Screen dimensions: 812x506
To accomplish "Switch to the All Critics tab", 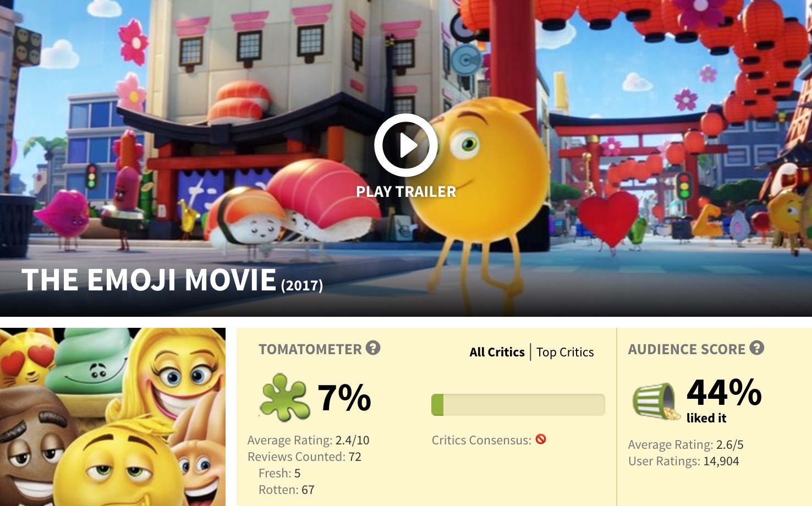I will pyautogui.click(x=497, y=352).
